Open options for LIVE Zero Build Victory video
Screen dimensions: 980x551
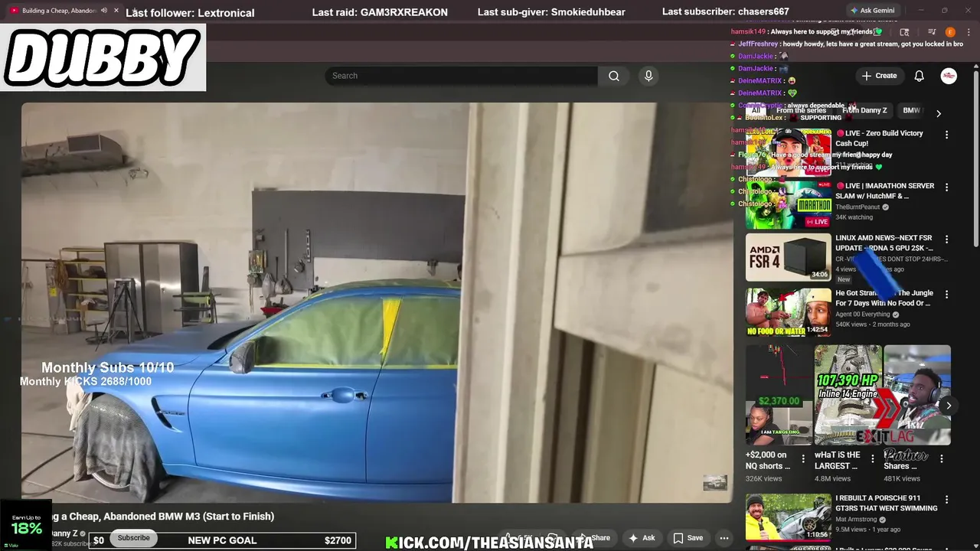tap(946, 135)
